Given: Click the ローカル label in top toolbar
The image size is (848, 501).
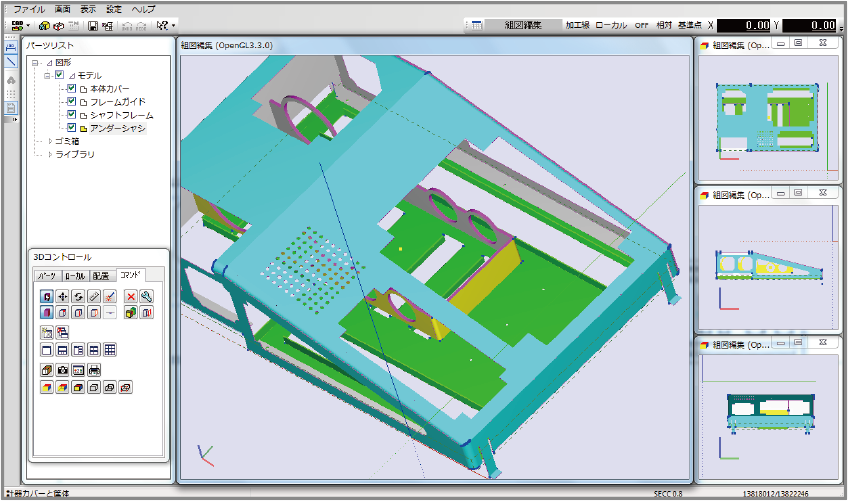Looking at the screenshot, I should [x=611, y=25].
